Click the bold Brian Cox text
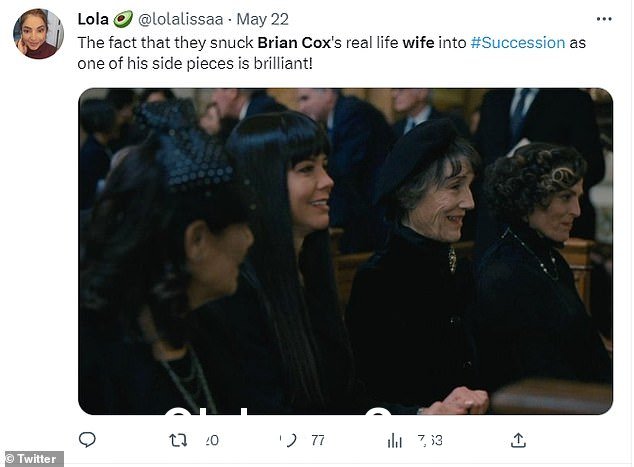This screenshot has width=634, height=467. tap(294, 42)
